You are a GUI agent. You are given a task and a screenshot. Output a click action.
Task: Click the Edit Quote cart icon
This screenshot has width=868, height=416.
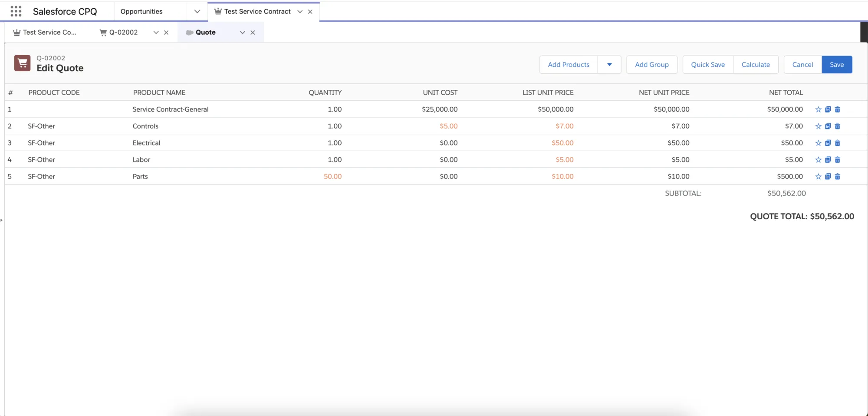point(23,63)
